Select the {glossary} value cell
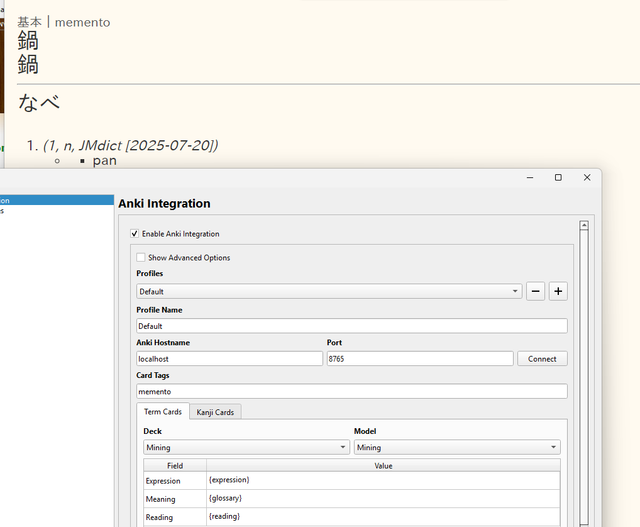Image resolution: width=640 pixels, height=527 pixels. point(383,499)
